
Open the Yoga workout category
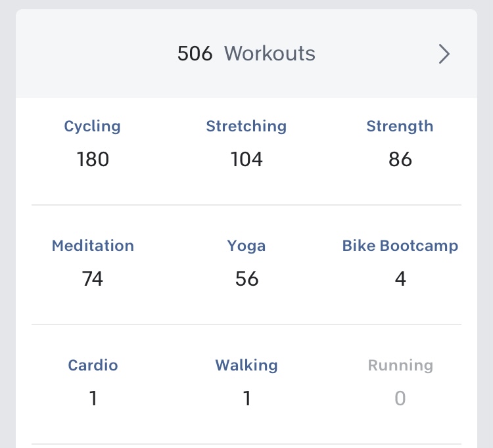pyautogui.click(x=246, y=246)
